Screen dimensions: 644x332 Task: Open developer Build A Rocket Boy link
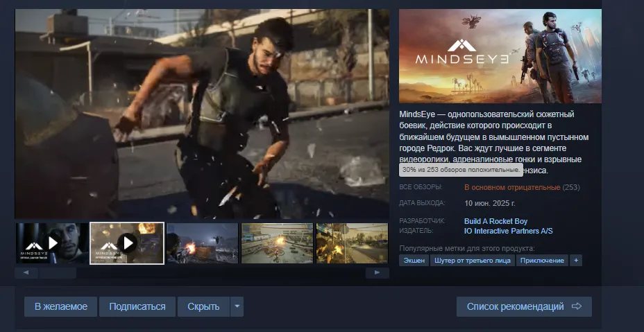tap(495, 221)
